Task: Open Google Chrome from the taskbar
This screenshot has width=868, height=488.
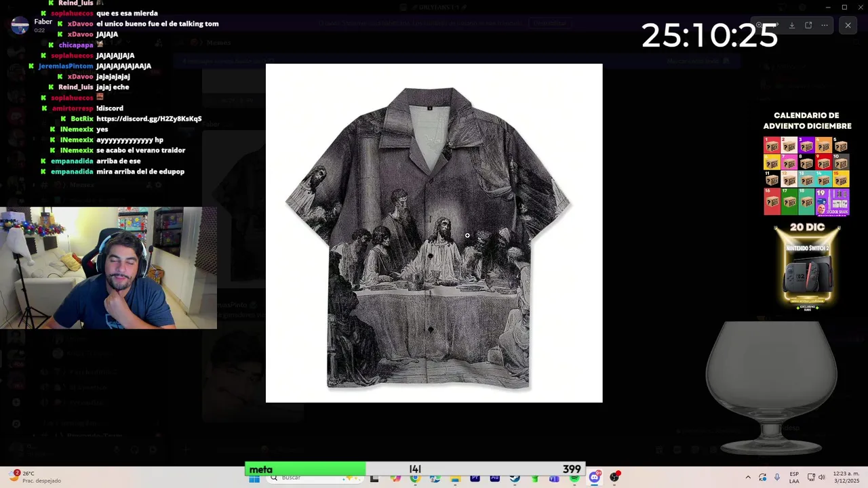Action: pos(415,478)
